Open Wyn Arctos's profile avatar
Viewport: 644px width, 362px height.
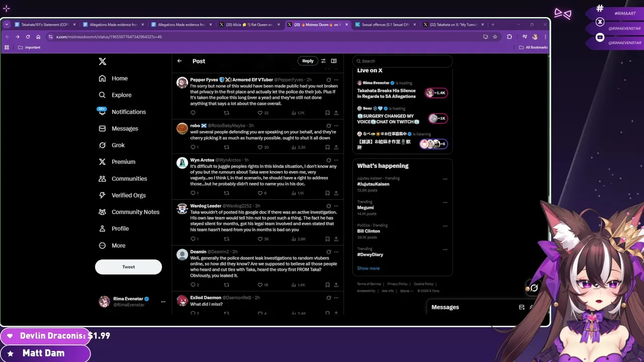pyautogui.click(x=182, y=163)
